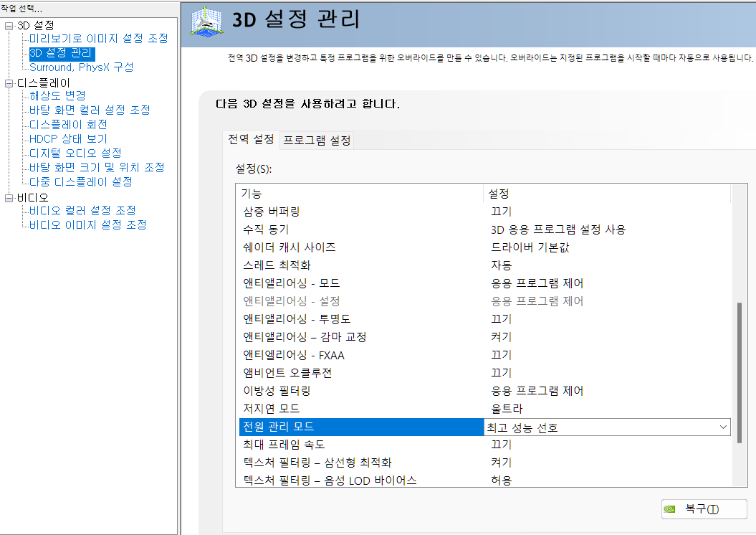
Task: Select the 수직 동기 row
Action: click(484, 229)
